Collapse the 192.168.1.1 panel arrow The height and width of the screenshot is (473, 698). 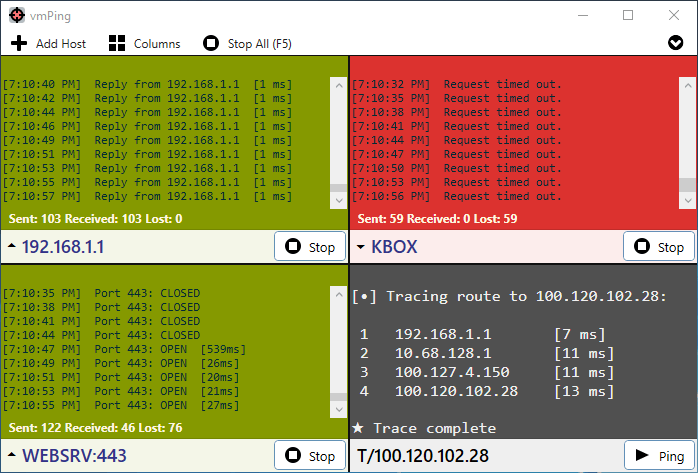(x=11, y=247)
